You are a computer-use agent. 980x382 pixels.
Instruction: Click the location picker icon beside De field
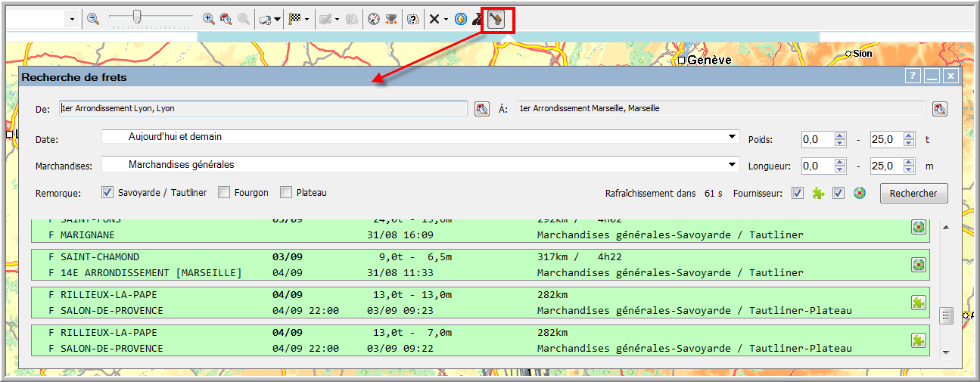(482, 109)
